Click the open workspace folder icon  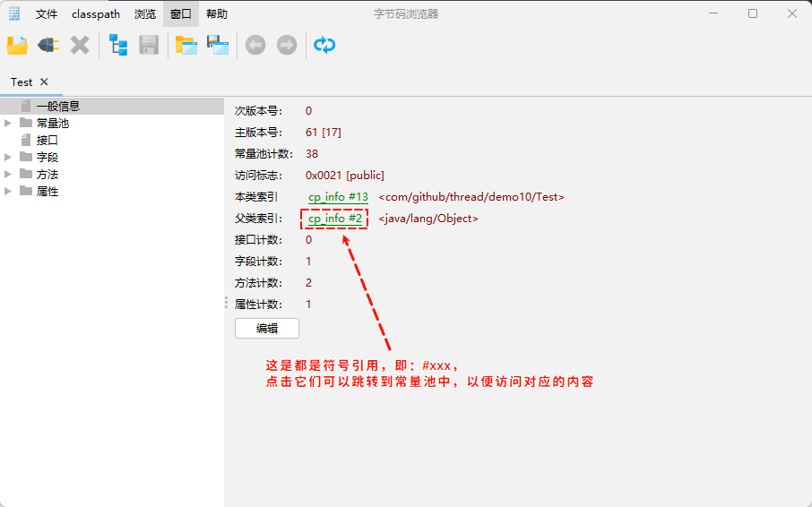(x=186, y=45)
